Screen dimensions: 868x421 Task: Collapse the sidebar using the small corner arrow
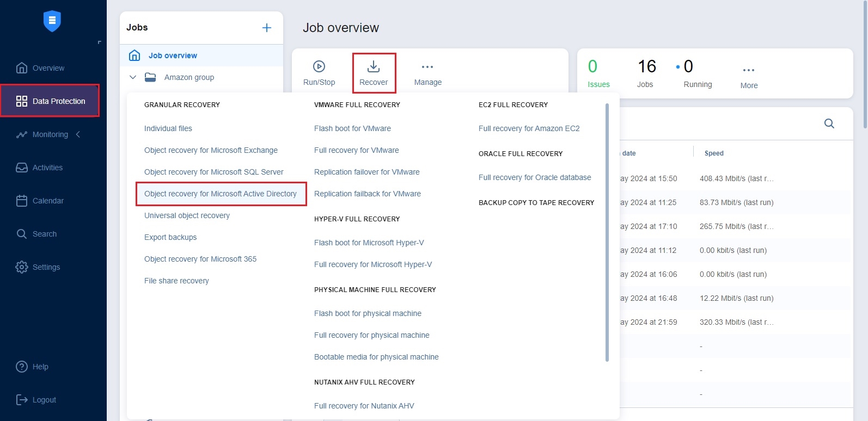99,42
